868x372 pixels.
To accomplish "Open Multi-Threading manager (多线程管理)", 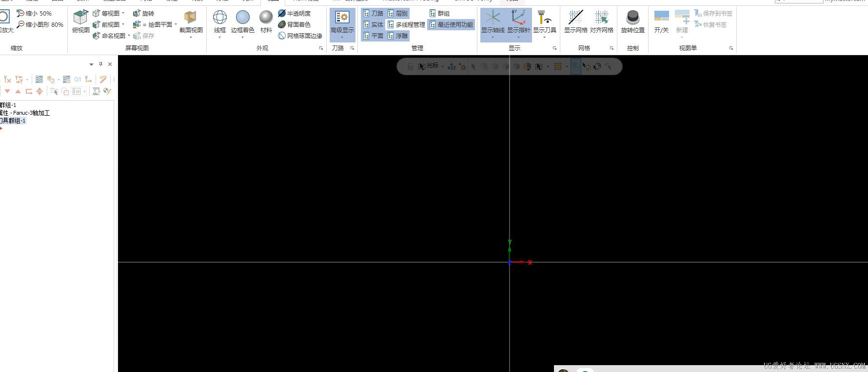I will [x=406, y=24].
